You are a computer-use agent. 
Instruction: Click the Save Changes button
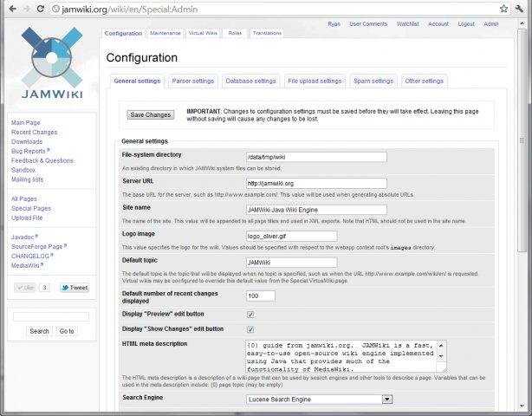point(151,115)
